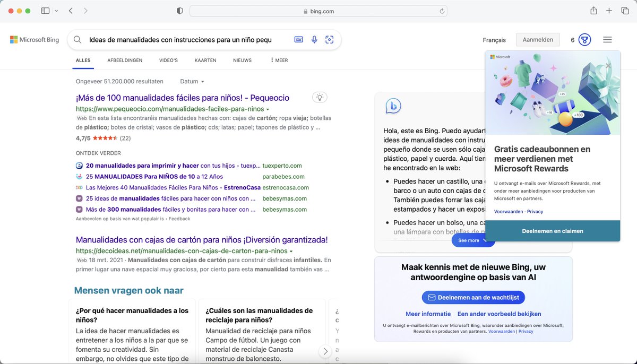Open Een ander voorbeeld bekijken link

point(499,314)
